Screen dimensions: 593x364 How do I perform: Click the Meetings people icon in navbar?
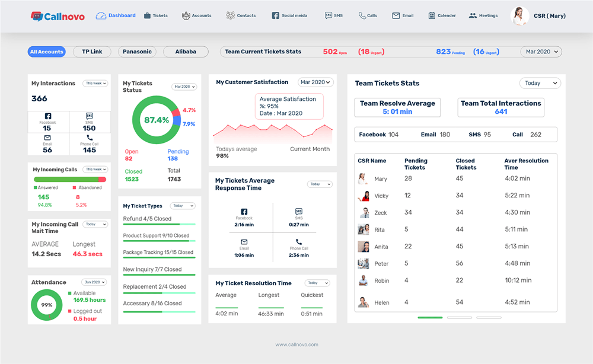coord(473,15)
